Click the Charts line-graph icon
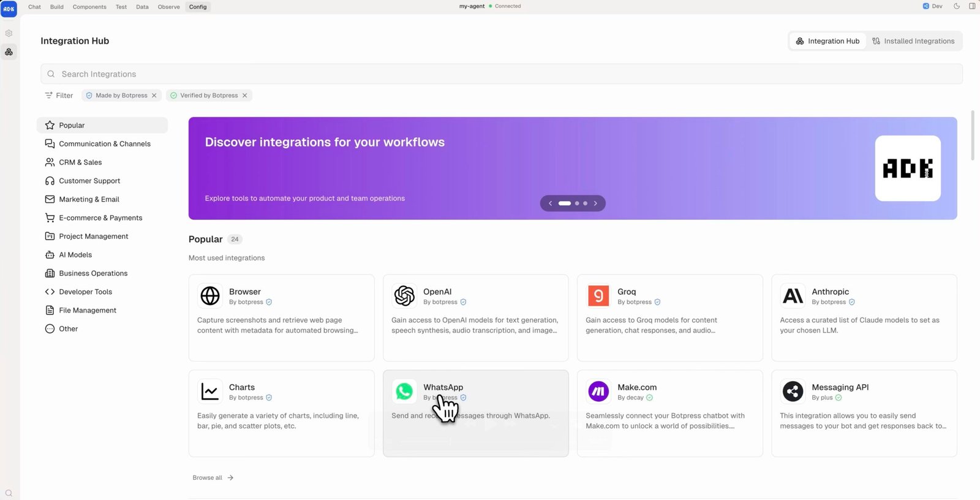This screenshot has width=980, height=500. pyautogui.click(x=210, y=392)
